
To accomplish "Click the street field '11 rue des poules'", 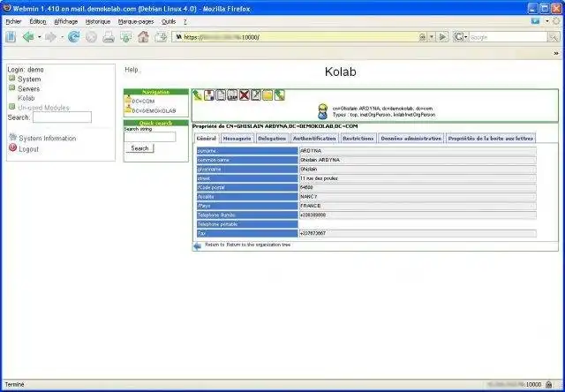I will 418,178.
